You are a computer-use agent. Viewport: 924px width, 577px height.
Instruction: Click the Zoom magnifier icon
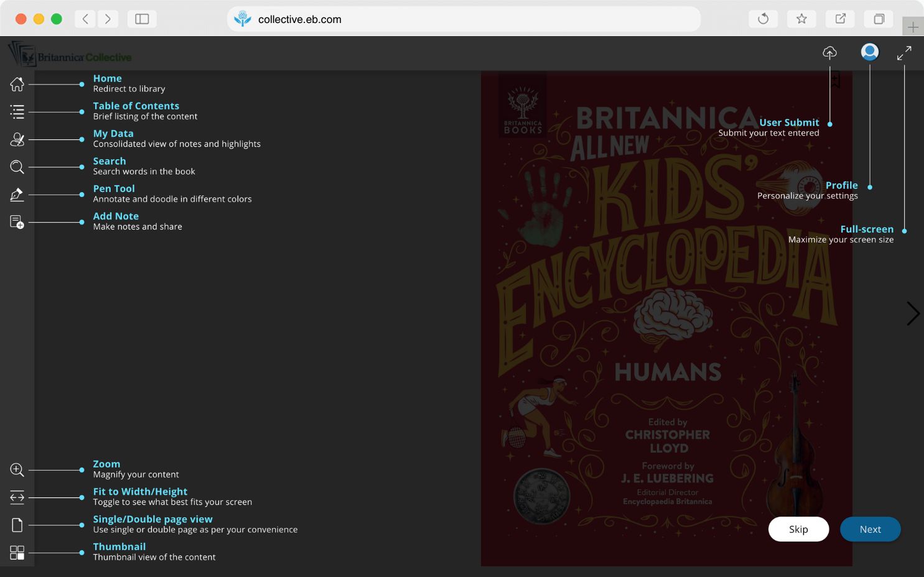(x=17, y=470)
